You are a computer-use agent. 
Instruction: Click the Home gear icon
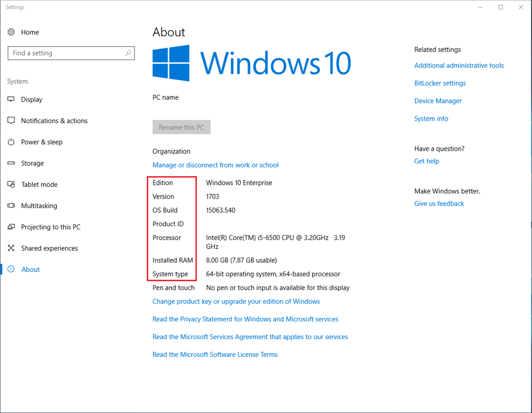coord(11,32)
